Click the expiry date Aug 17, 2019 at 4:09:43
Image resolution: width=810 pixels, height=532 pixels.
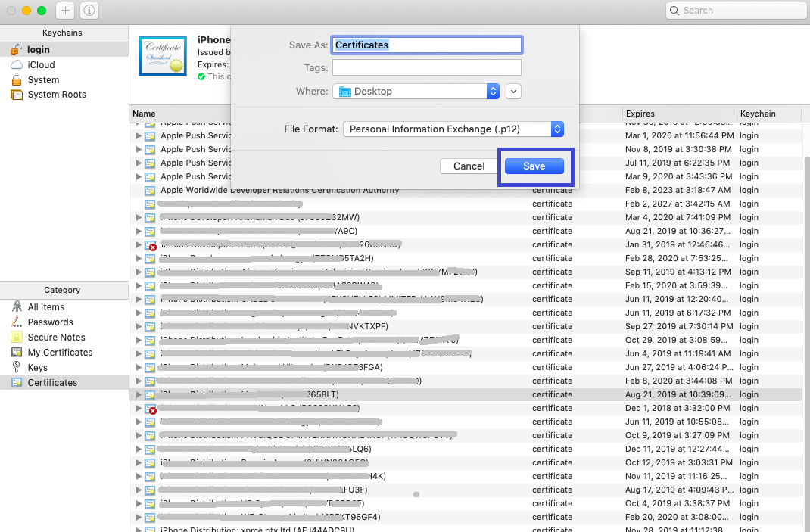point(679,490)
